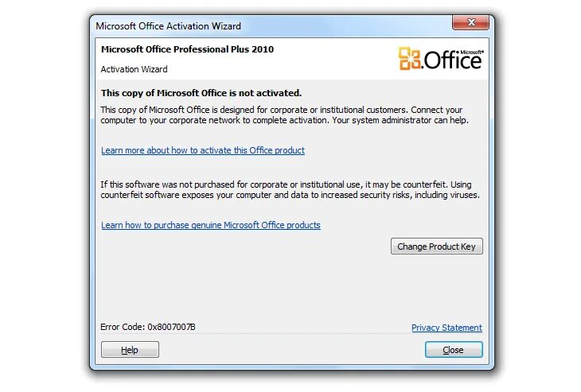Open Learn how to purchase genuine products link
The image size is (581, 392).
(210, 225)
